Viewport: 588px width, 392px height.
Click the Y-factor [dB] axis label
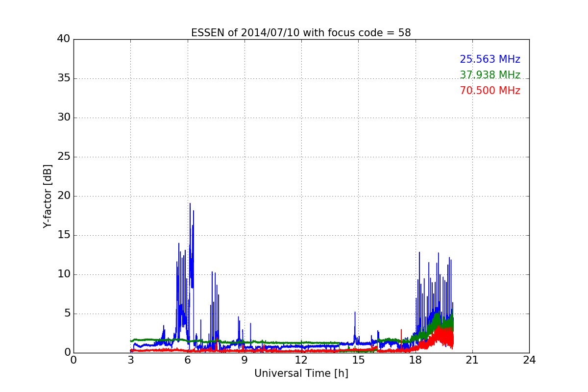click(x=48, y=196)
